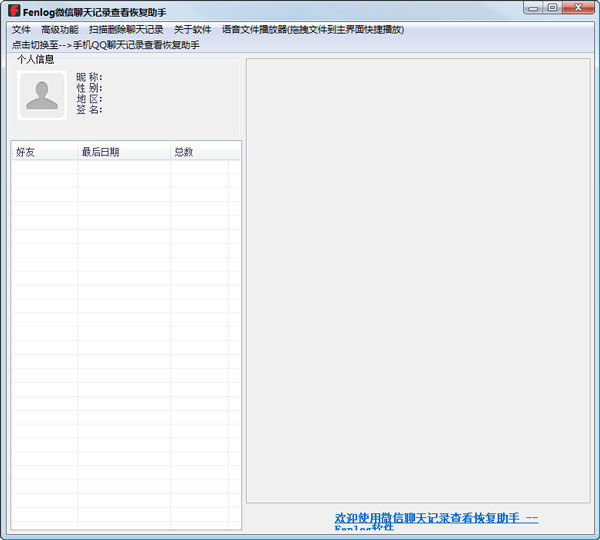Open the 文件 menu
The image size is (600, 540).
(21, 30)
